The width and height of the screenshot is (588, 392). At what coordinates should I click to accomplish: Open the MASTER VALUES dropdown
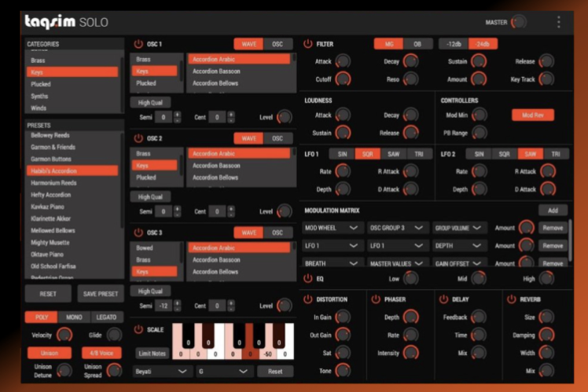[x=397, y=263]
